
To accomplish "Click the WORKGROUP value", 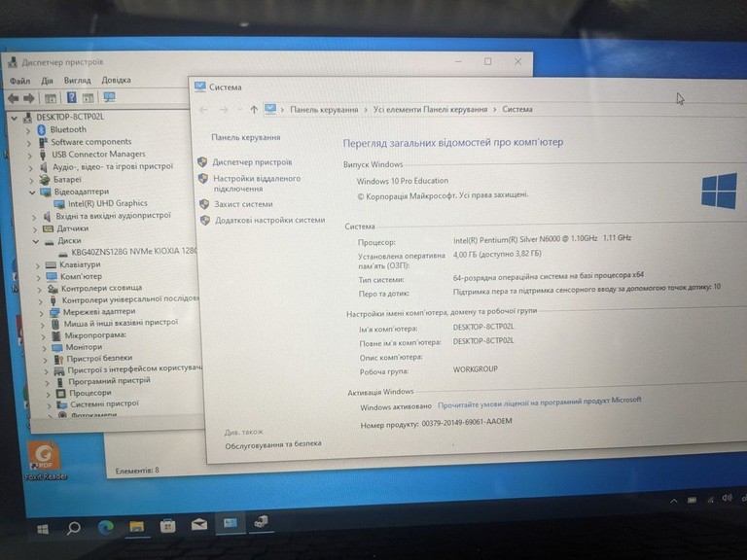I will [475, 369].
